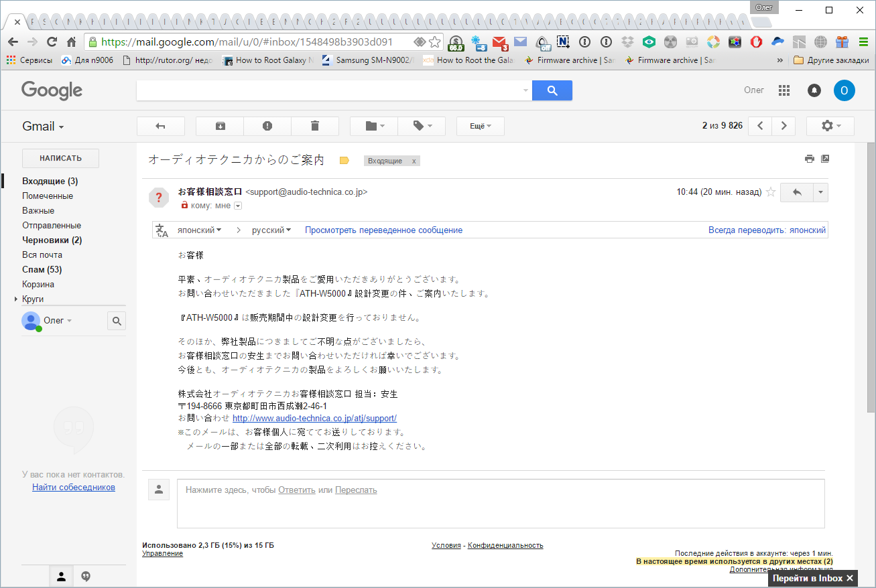Open the Gmail settings gear menu
This screenshot has width=876, height=588.
point(830,126)
